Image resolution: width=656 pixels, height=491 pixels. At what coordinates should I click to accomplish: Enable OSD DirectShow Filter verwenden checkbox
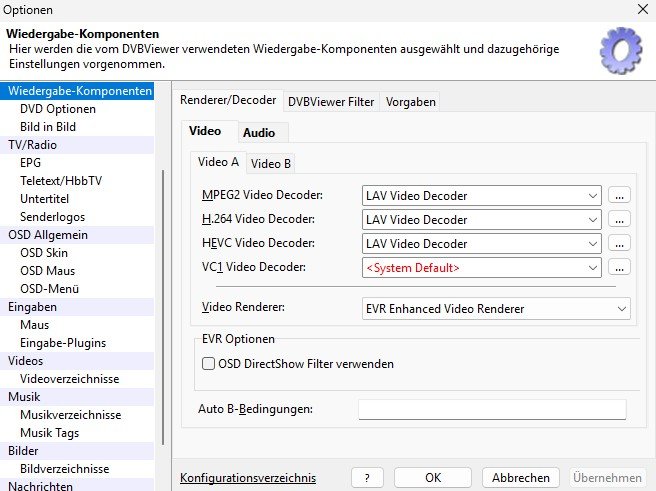[209, 364]
